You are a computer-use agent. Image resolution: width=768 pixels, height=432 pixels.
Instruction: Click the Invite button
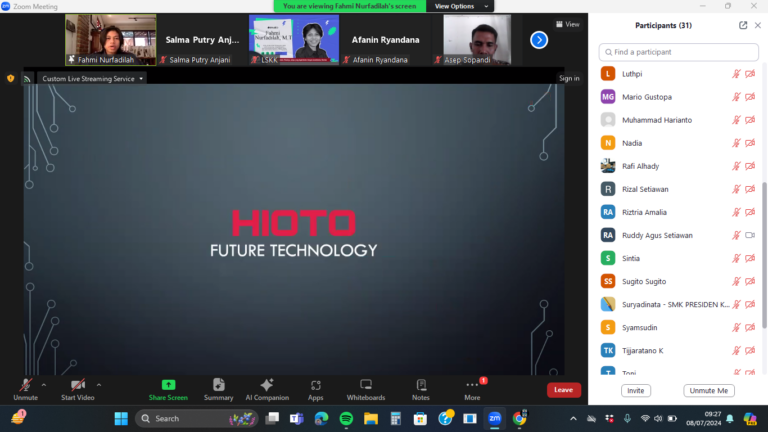[636, 390]
